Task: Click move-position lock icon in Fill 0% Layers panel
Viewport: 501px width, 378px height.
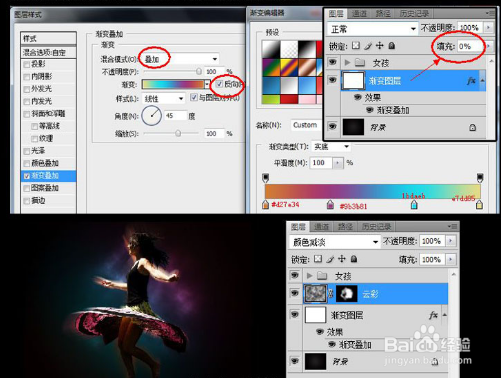Action: (380, 46)
